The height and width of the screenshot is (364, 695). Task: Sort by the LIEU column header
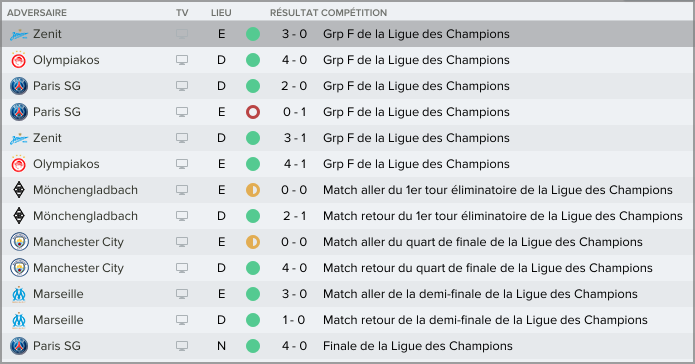221,13
